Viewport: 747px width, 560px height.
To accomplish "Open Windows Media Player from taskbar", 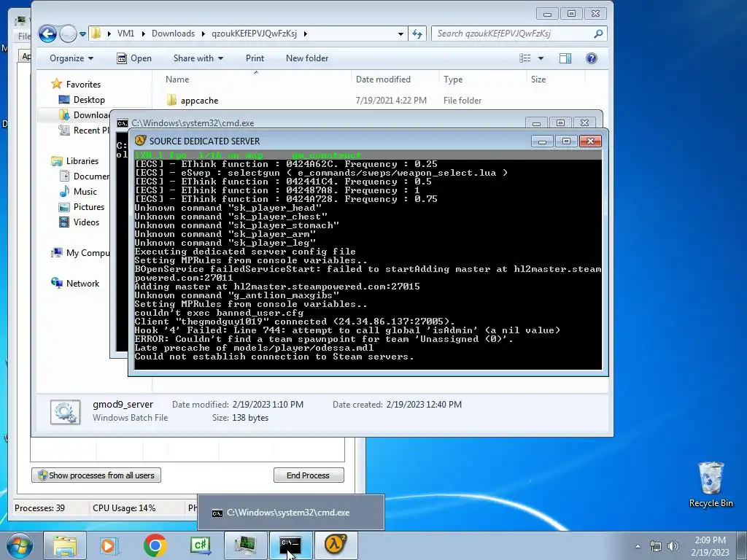I will point(109,545).
